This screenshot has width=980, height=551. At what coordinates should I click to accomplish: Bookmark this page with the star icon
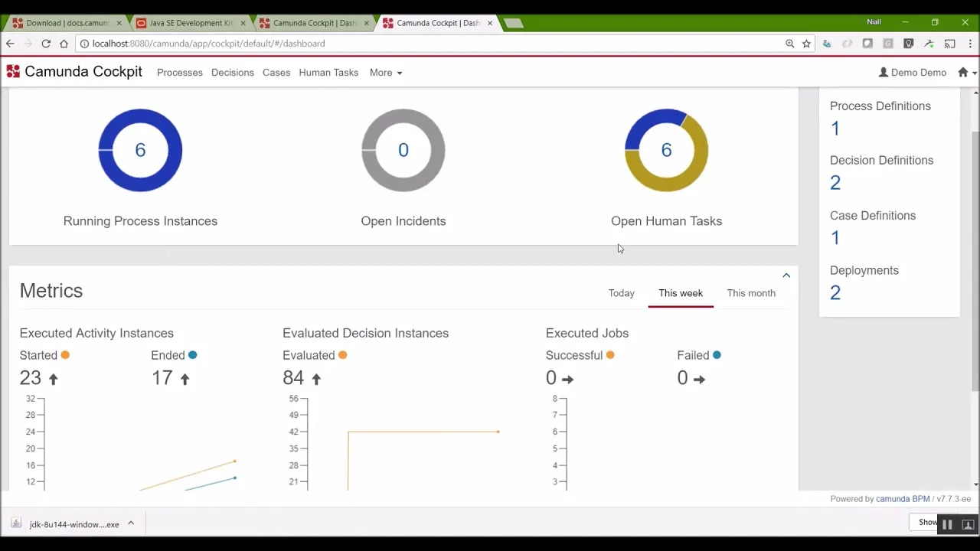(806, 44)
